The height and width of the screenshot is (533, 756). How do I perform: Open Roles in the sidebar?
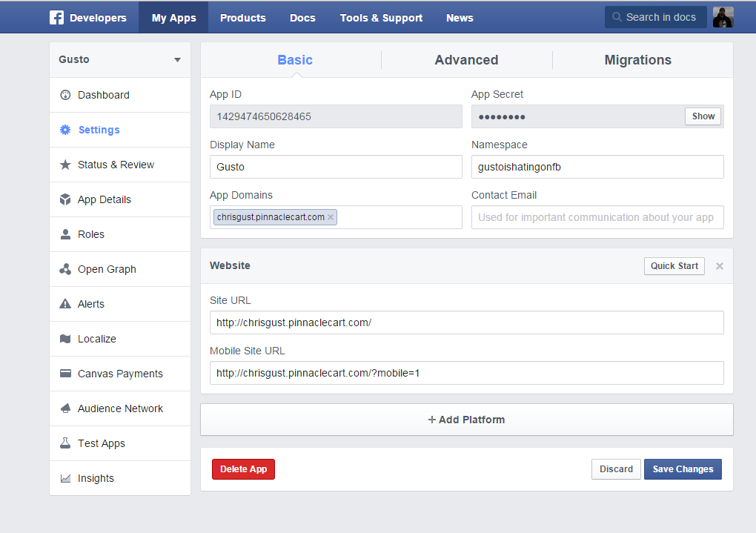point(120,234)
